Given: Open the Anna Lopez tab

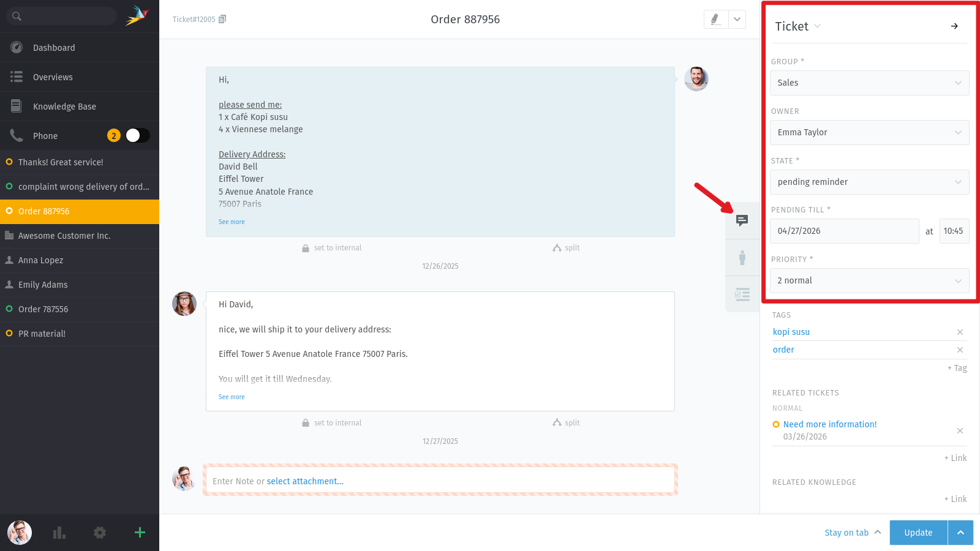Looking at the screenshot, I should [80, 260].
